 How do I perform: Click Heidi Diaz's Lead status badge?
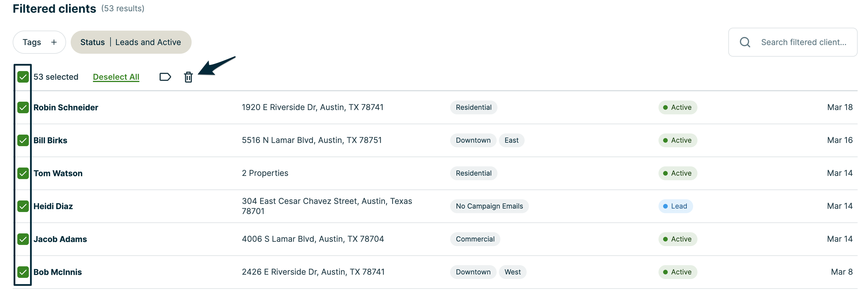[x=675, y=206]
